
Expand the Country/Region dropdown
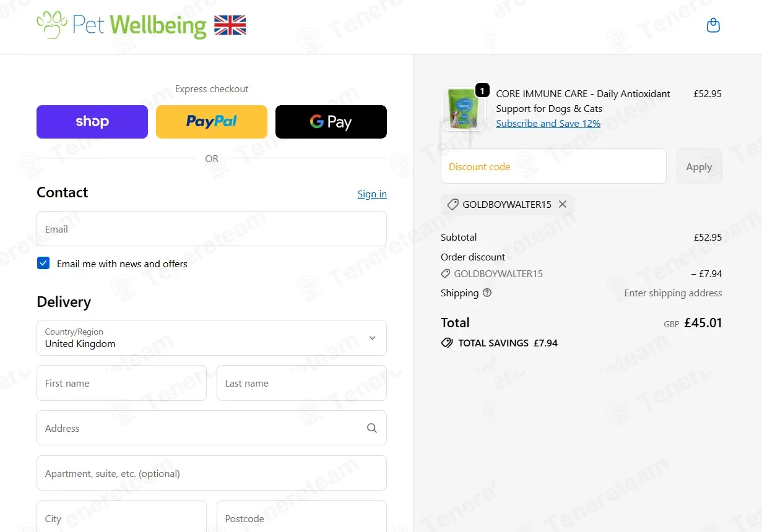pos(212,338)
